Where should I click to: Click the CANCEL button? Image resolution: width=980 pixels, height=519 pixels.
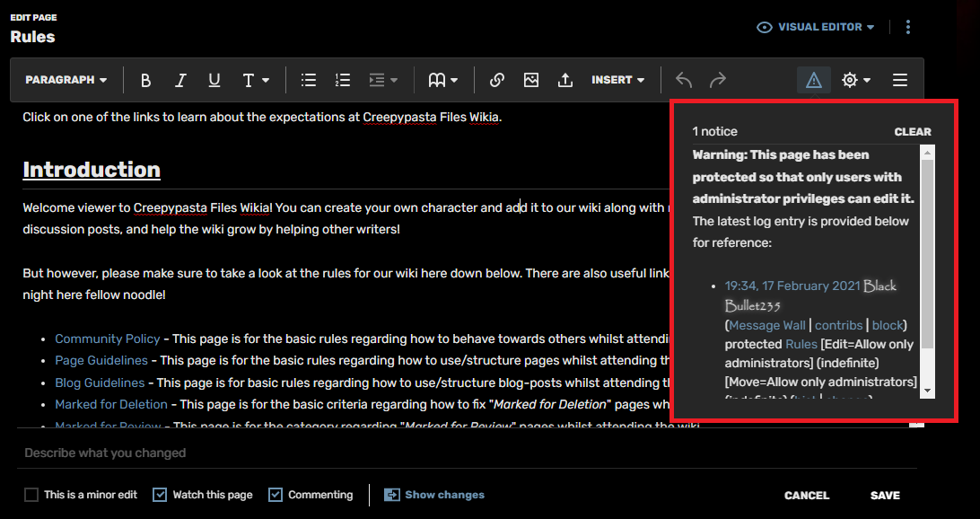click(806, 496)
